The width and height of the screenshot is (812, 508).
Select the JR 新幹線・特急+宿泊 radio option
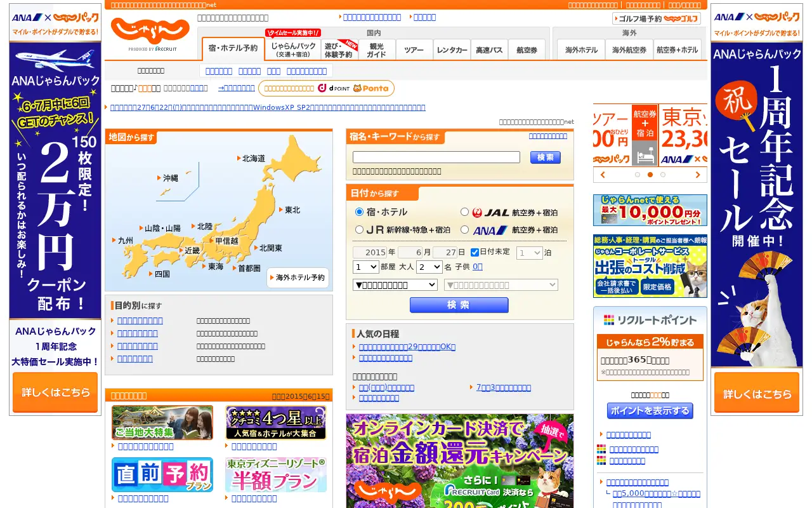point(360,230)
